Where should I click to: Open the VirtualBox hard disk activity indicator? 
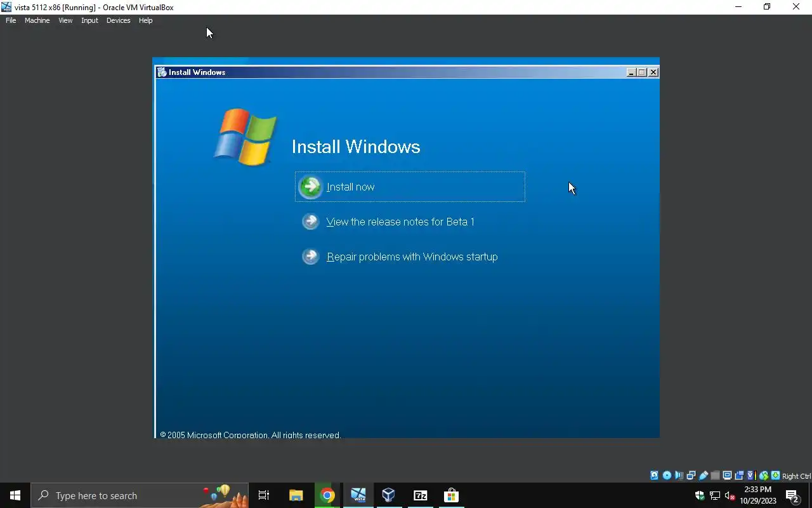(x=654, y=476)
